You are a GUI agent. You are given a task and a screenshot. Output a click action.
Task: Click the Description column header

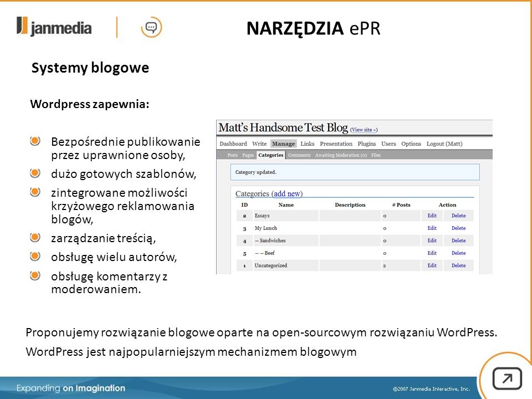[350, 204]
